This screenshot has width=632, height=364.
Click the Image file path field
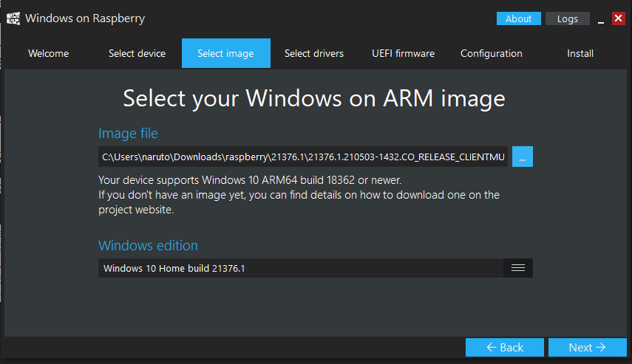303,157
